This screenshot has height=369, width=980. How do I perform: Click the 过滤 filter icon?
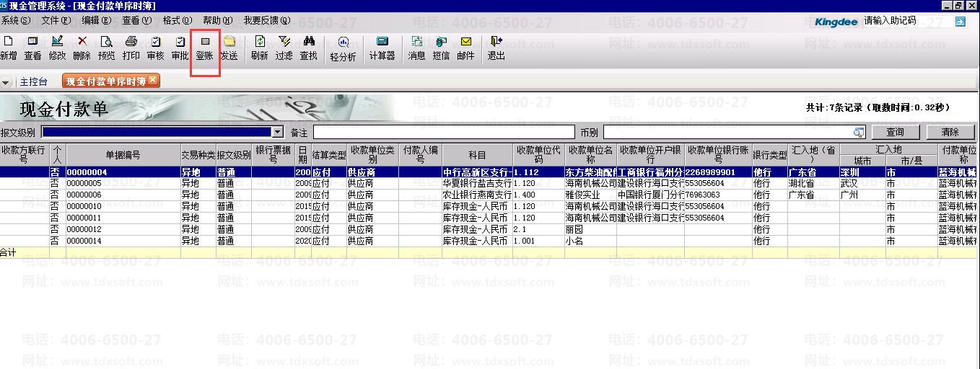[x=284, y=48]
